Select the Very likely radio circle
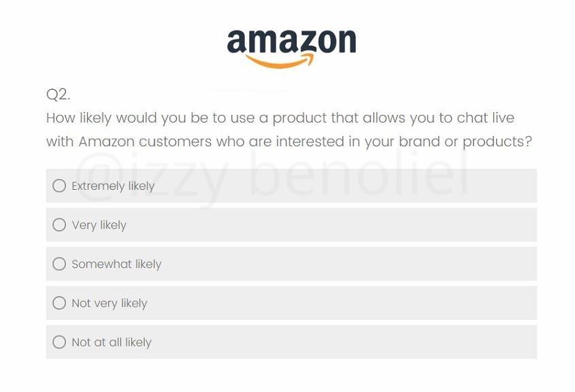Screen dimensions: 575x392 (x=59, y=225)
